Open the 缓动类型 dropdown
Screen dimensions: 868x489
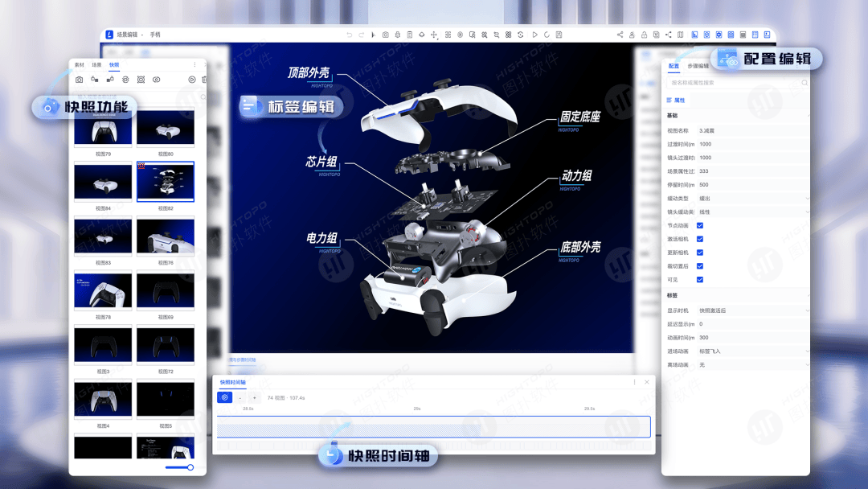(753, 199)
